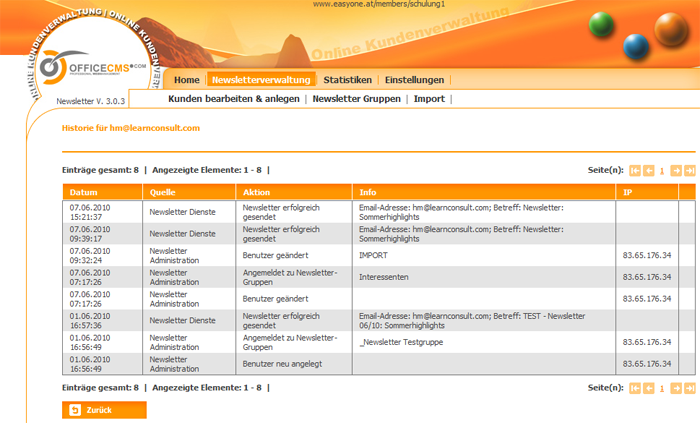Image resolution: width=700 pixels, height=423 pixels.
Task: Click the green sphere in header
Action: pyautogui.click(x=601, y=24)
